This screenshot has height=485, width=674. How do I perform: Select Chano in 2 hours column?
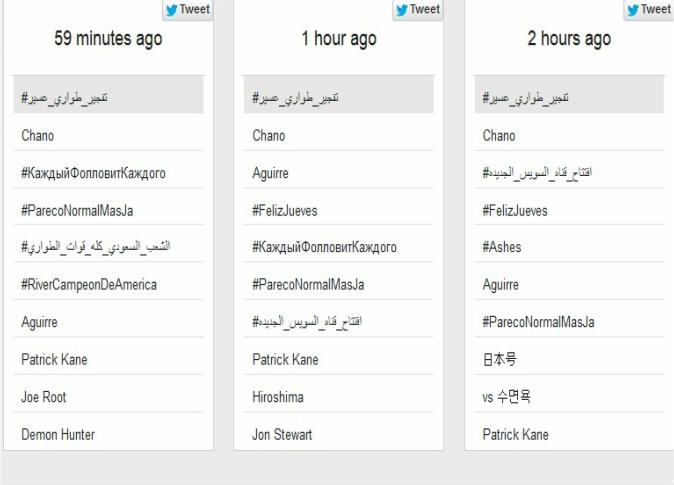[x=499, y=136]
